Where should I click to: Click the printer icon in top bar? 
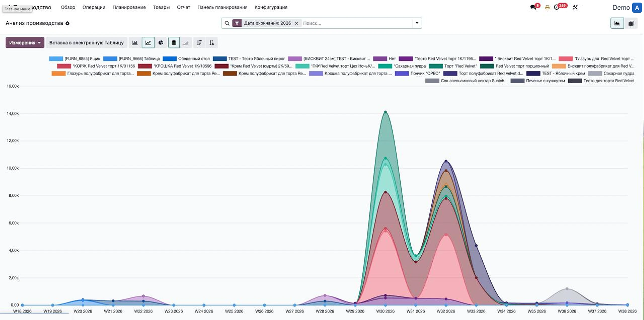tap(547, 7)
